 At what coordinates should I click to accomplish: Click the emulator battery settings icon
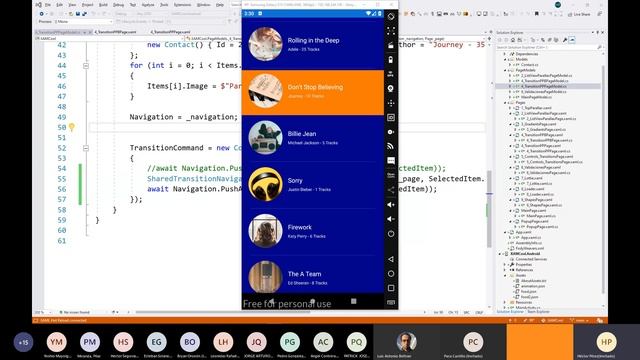coord(391,60)
